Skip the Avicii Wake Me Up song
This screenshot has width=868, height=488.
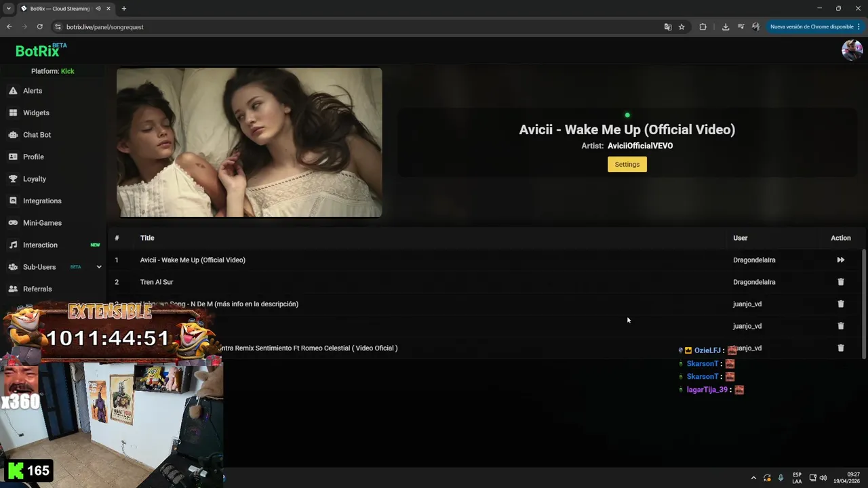[841, 260]
